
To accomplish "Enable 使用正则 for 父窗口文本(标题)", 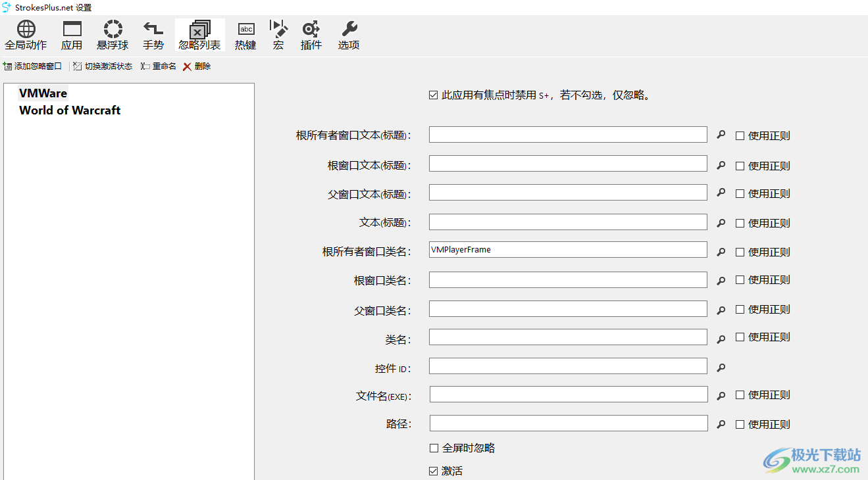I will [x=740, y=193].
